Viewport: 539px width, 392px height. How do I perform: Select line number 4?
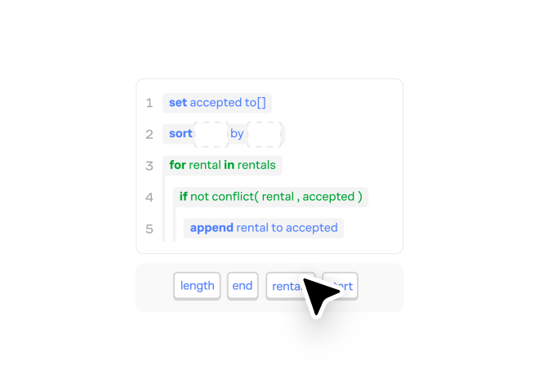(x=149, y=197)
